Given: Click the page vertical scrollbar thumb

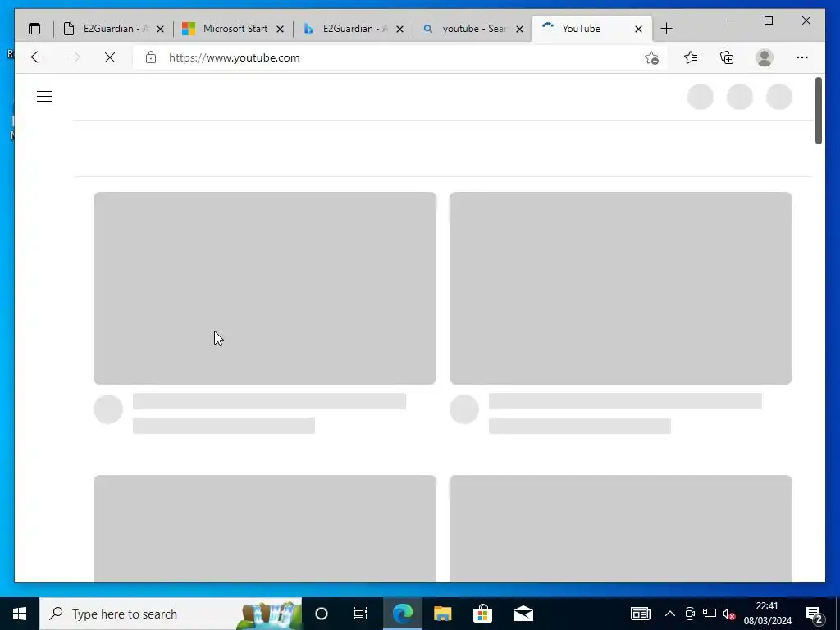Looking at the screenshot, I should 819,111.
